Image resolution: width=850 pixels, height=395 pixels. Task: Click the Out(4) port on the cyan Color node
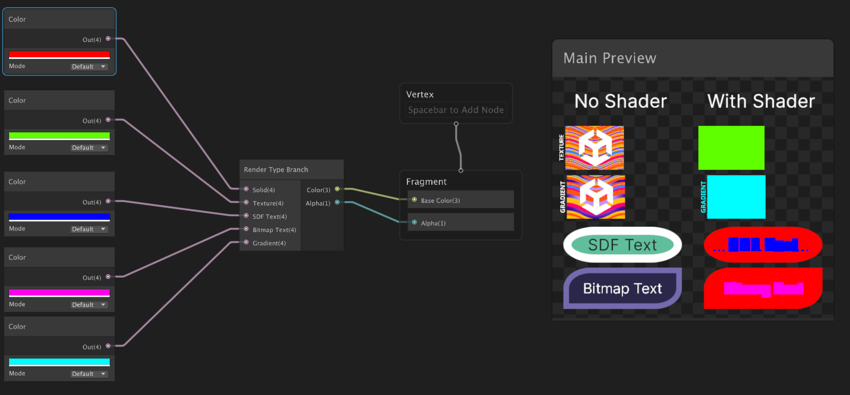108,346
